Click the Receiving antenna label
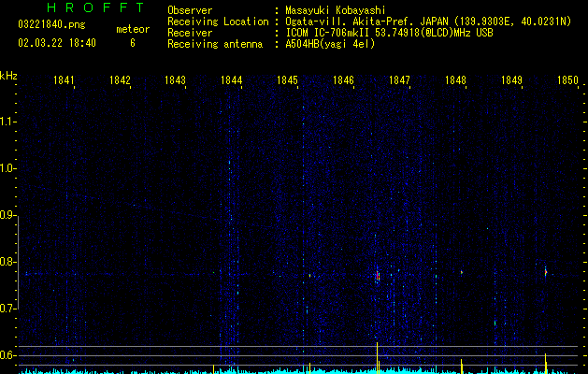 coord(215,44)
